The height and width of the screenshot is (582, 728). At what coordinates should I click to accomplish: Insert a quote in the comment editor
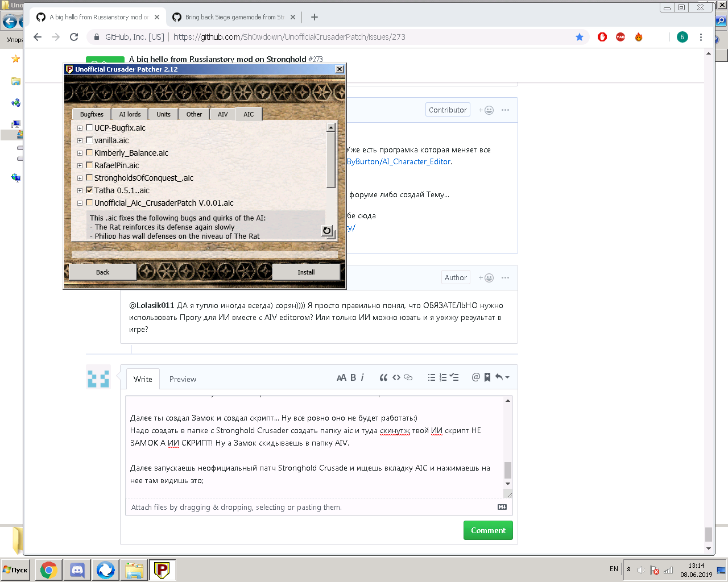pyautogui.click(x=383, y=377)
